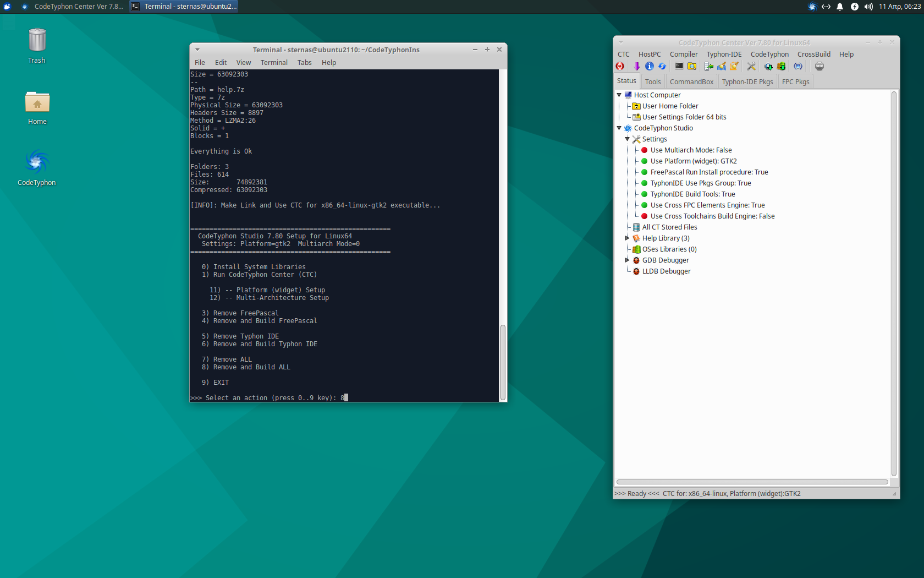Click the orange broom clean icon
The height and width of the screenshot is (578, 924).
pyautogui.click(x=734, y=67)
